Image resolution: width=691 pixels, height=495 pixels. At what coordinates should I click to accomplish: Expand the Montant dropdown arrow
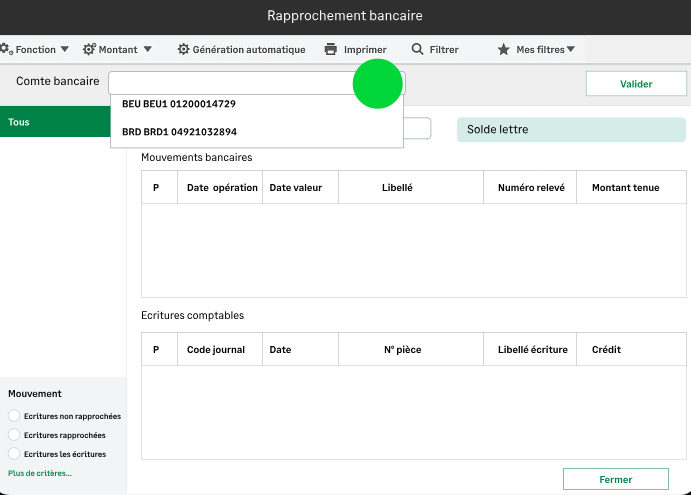[x=147, y=49]
